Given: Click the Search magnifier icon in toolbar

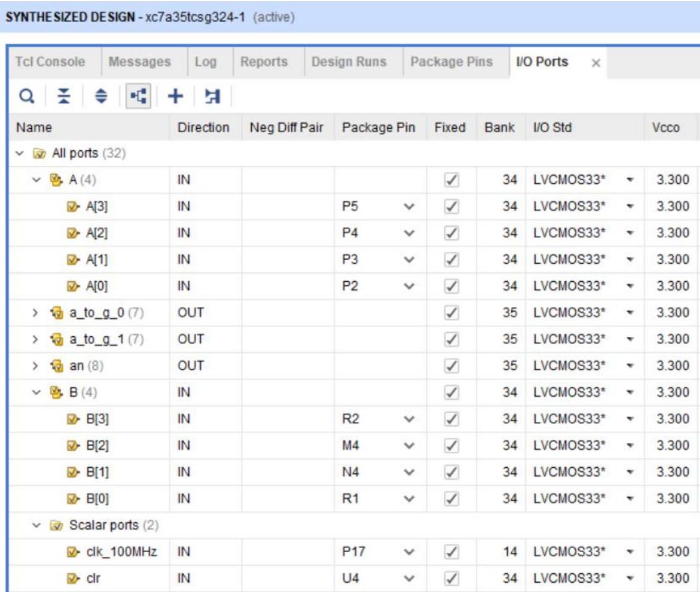Looking at the screenshot, I should [26, 97].
